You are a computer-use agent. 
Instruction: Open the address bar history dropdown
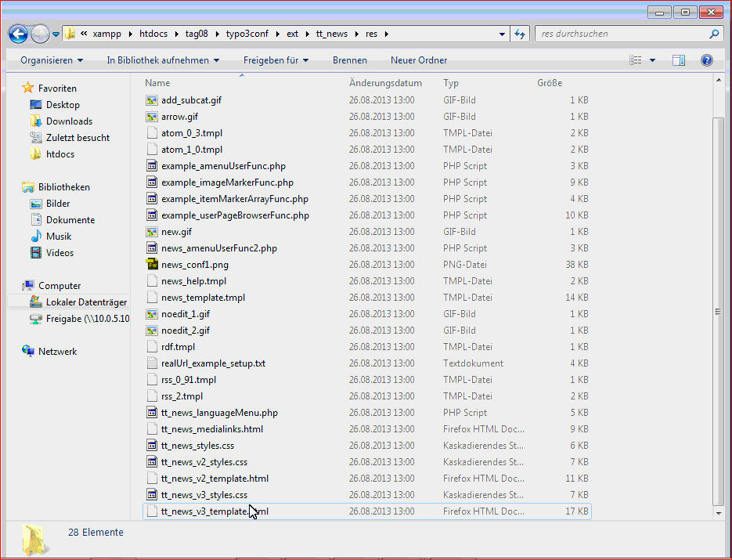click(x=502, y=34)
